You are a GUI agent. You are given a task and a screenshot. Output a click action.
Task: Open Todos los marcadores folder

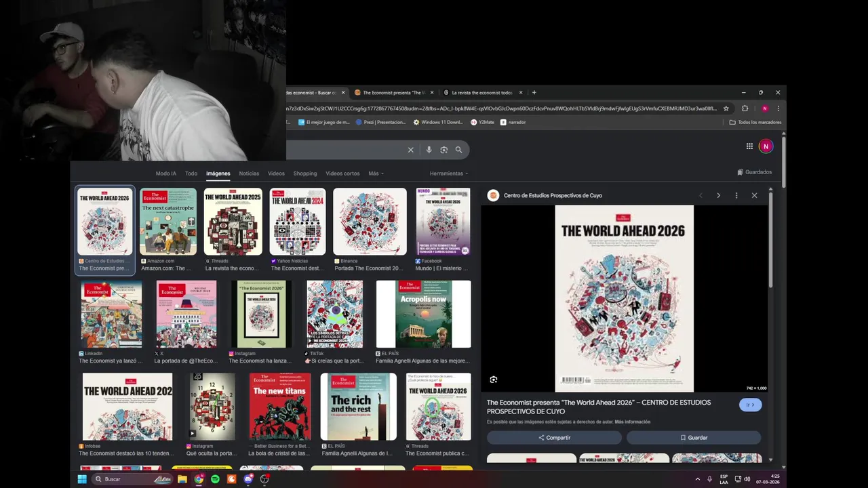coord(755,122)
